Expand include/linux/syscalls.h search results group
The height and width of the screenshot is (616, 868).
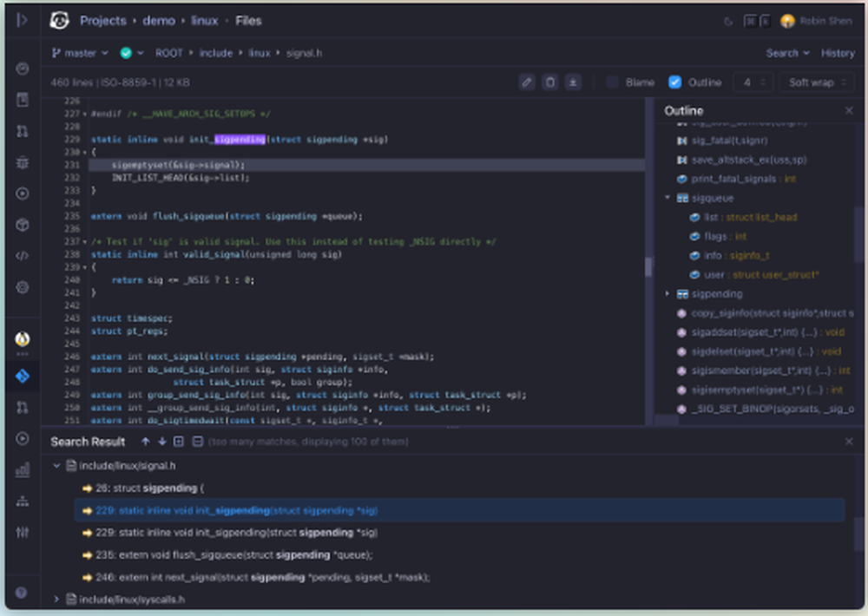tap(56, 599)
